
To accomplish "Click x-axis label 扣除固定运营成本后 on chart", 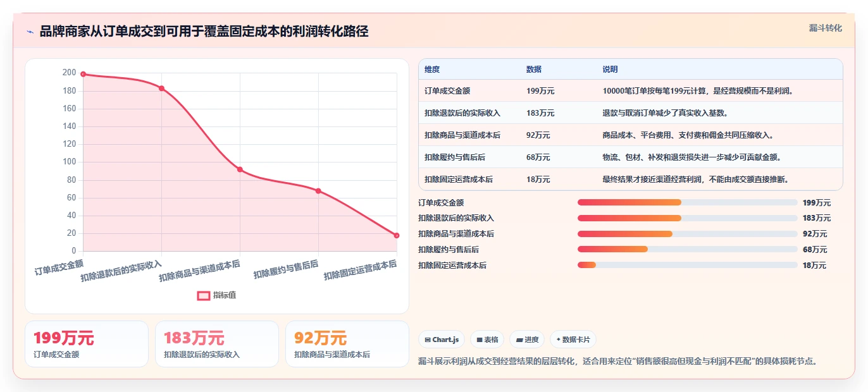I will 361,270.
